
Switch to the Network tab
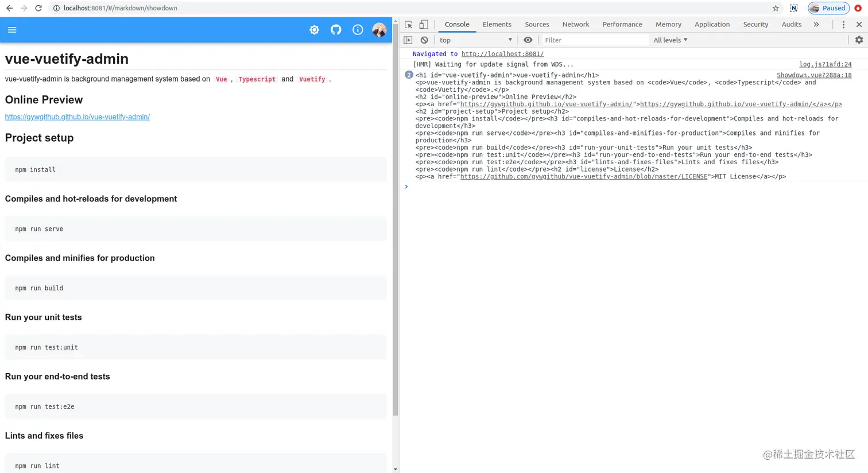point(576,25)
